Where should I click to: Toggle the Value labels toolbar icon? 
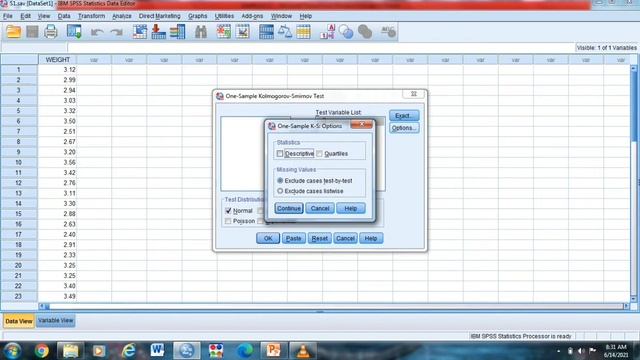tap(327, 32)
